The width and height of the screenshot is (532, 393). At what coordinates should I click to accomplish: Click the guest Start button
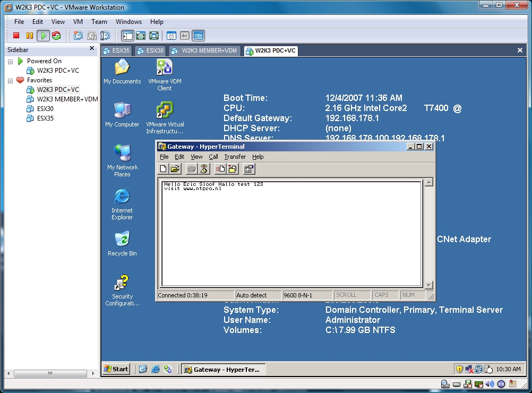[116, 369]
